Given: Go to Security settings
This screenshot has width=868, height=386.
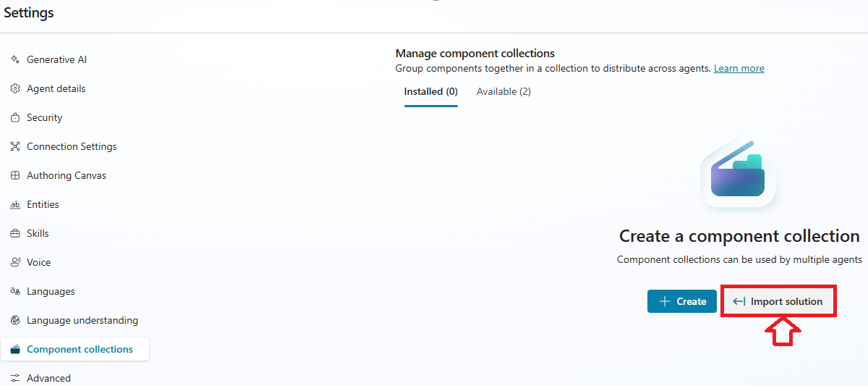Looking at the screenshot, I should 44,117.
